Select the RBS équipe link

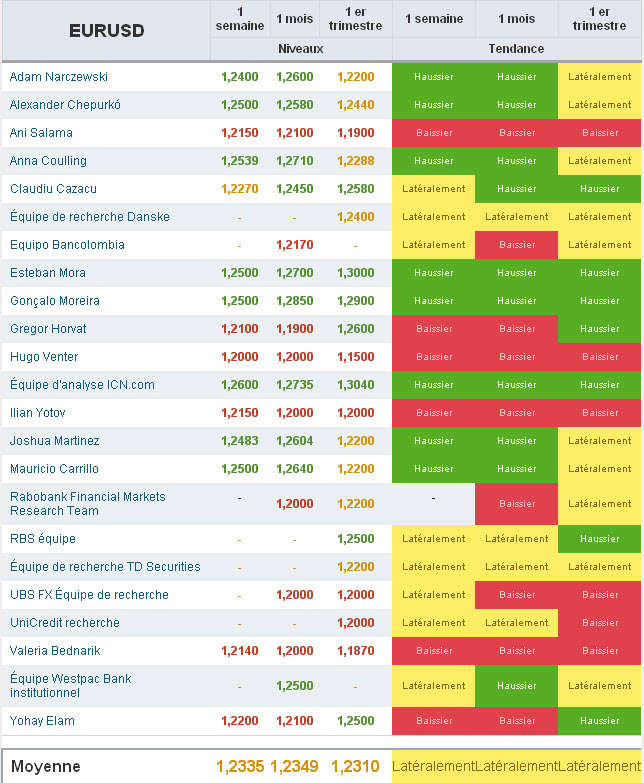click(43, 538)
